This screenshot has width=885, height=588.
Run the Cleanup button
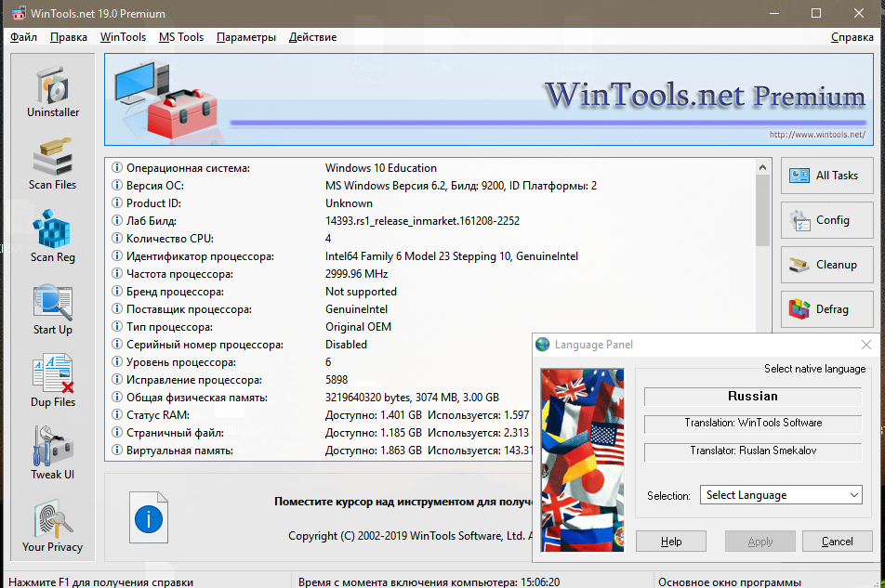pos(826,265)
